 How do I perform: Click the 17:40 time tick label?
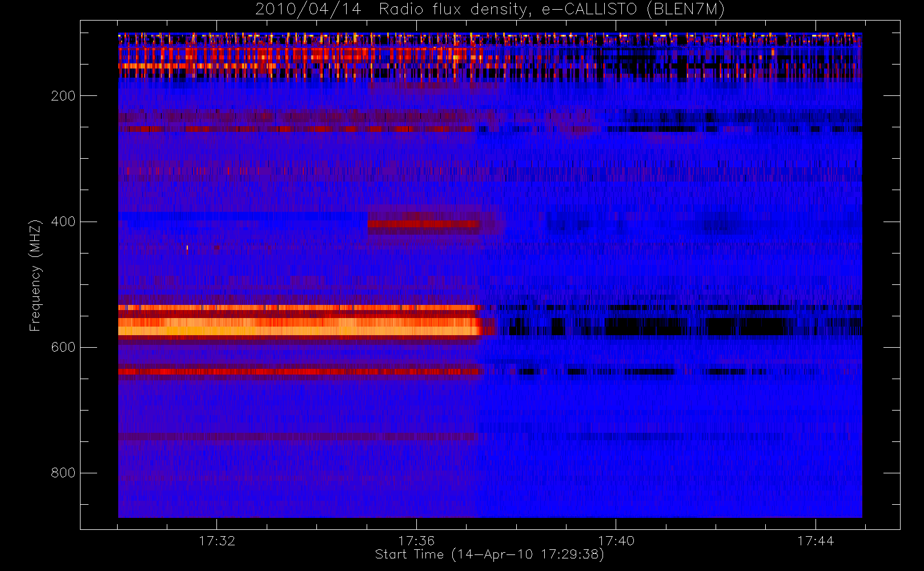pyautogui.click(x=616, y=541)
